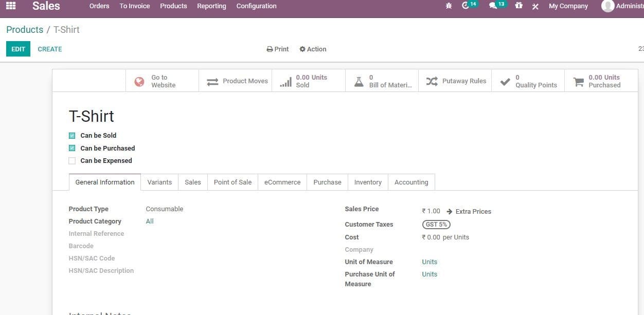Toggle off Can be Purchased
This screenshot has height=315, width=644.
point(72,148)
